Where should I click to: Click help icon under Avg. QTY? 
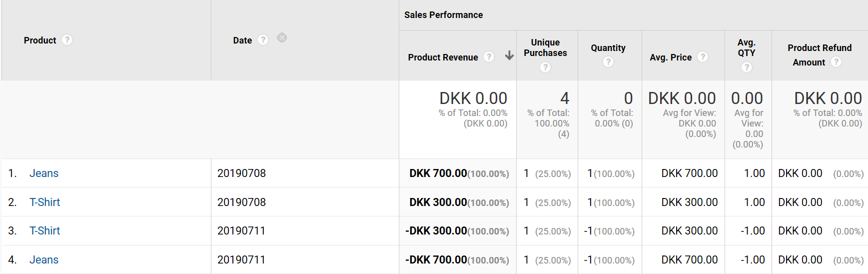click(746, 67)
